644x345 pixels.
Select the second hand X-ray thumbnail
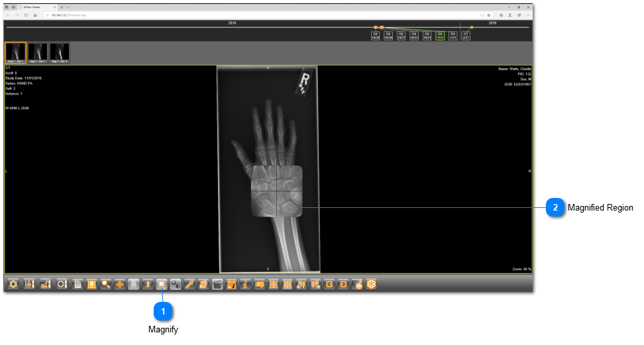click(38, 53)
